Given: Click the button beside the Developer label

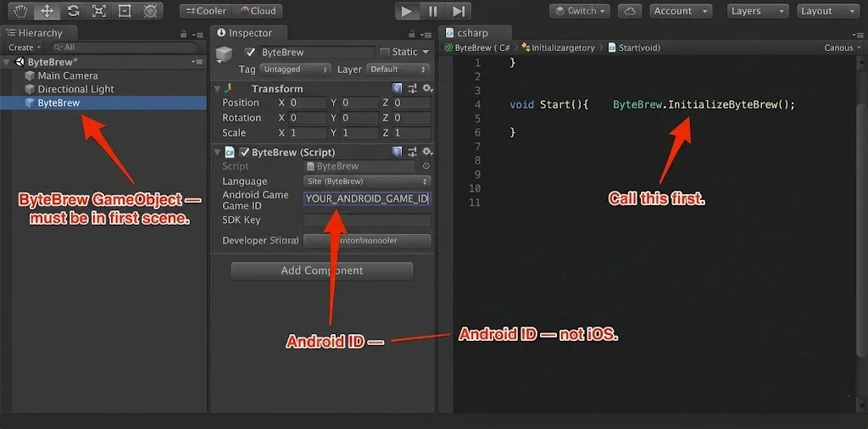Looking at the screenshot, I should pyautogui.click(x=367, y=241).
